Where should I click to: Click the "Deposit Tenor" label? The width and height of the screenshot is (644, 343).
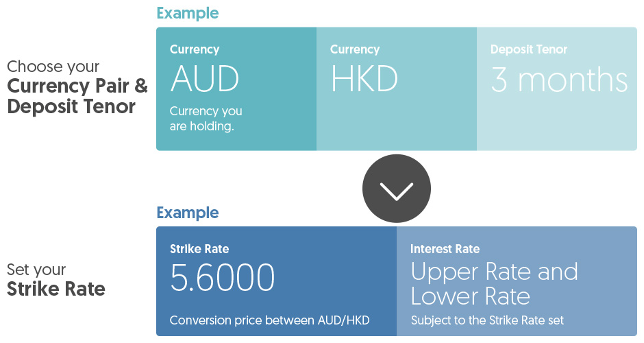tap(529, 49)
